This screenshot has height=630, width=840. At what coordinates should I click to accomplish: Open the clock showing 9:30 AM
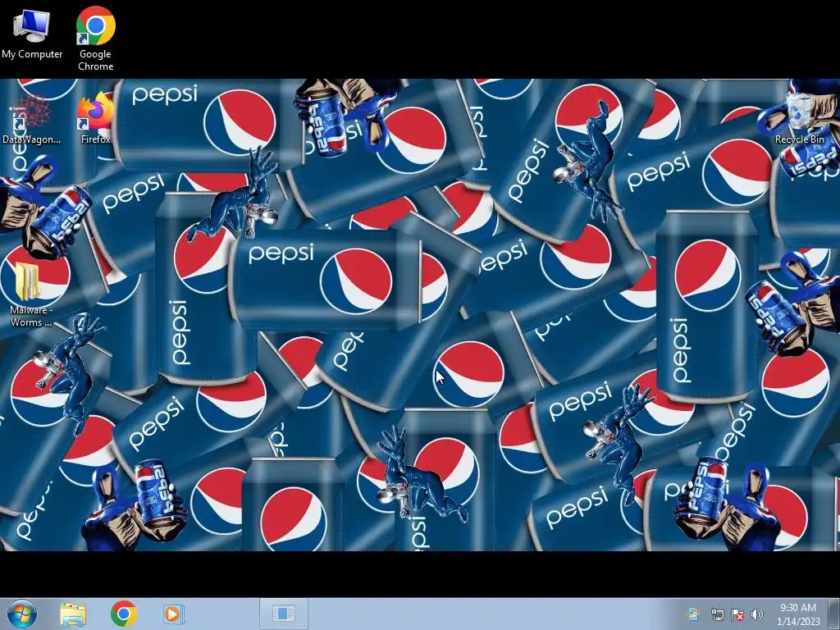click(798, 614)
